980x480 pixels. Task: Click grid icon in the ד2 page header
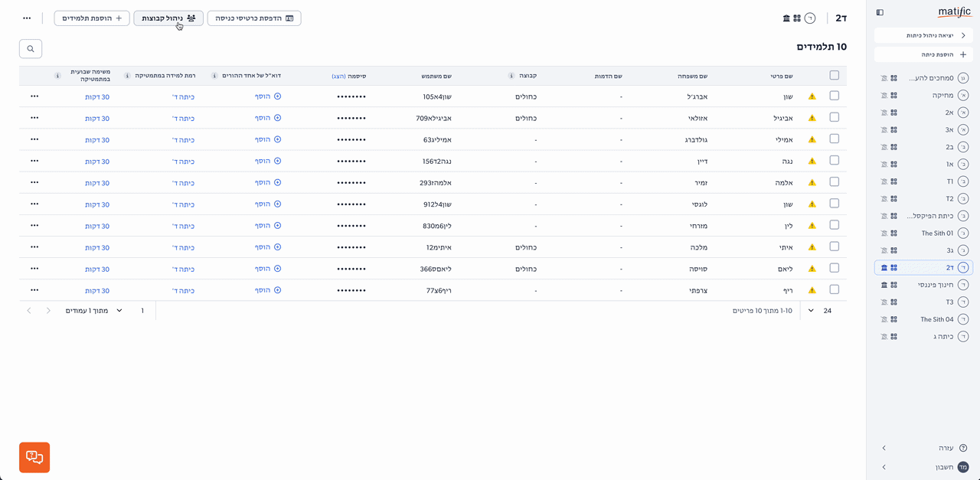pos(797,18)
